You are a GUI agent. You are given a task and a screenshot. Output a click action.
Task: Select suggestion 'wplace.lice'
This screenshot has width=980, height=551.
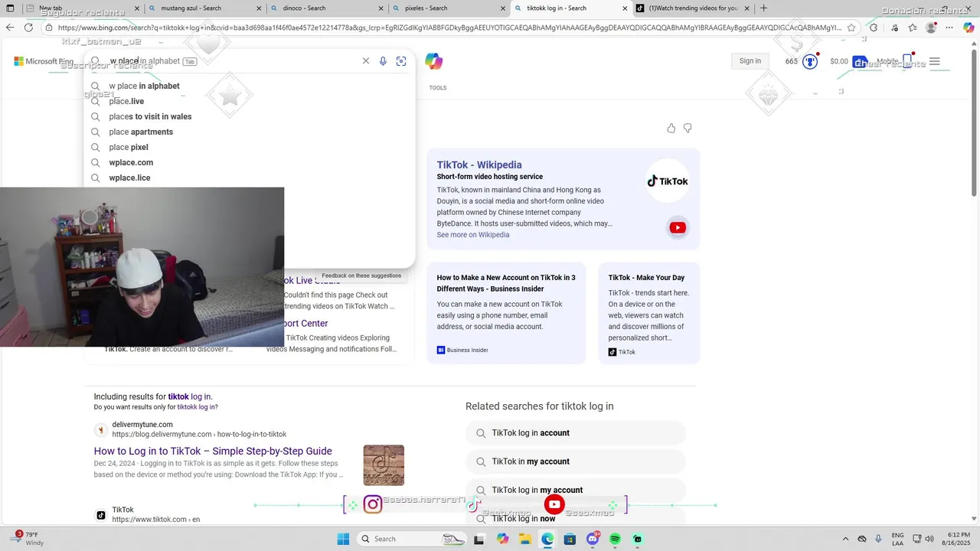coord(249,178)
